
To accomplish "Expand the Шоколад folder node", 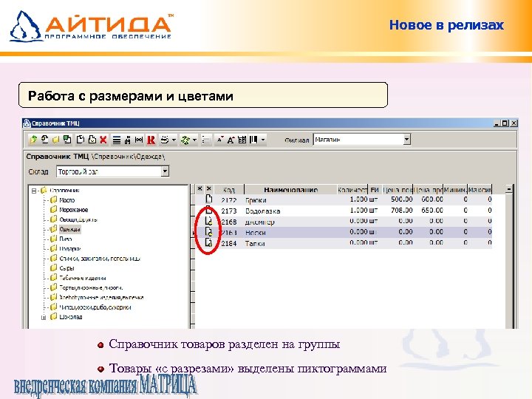I will pyautogui.click(x=44, y=318).
